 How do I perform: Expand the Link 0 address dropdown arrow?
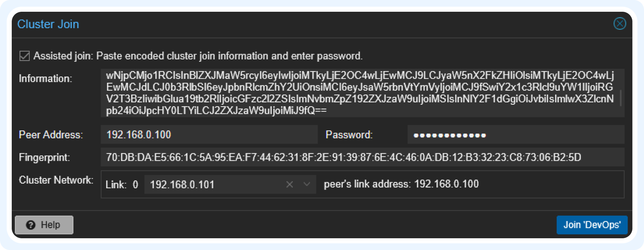[x=307, y=184]
